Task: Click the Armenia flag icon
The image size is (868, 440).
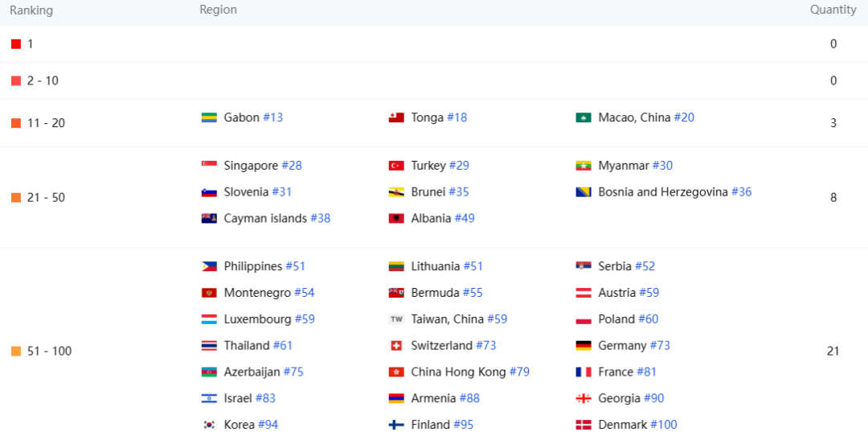Action: click(395, 398)
